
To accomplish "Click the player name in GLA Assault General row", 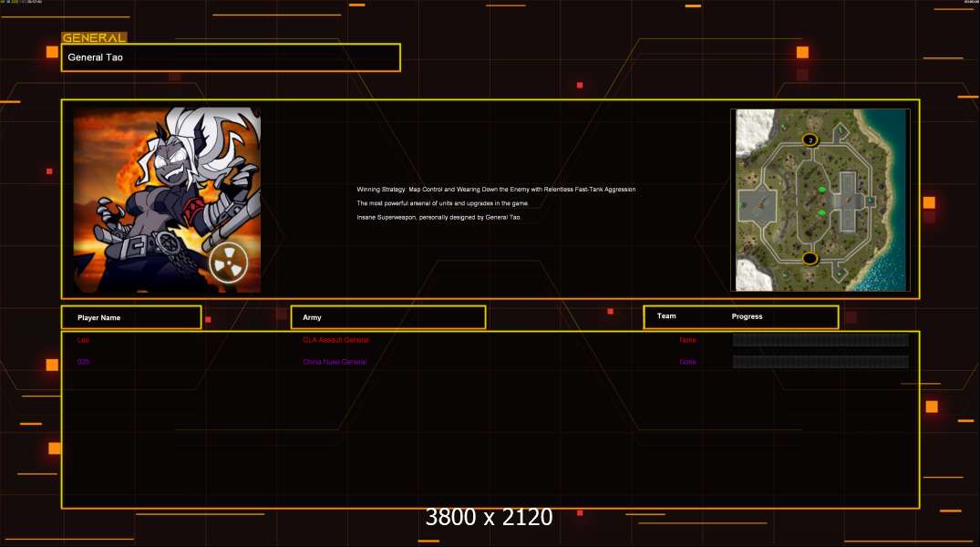I will [83, 340].
